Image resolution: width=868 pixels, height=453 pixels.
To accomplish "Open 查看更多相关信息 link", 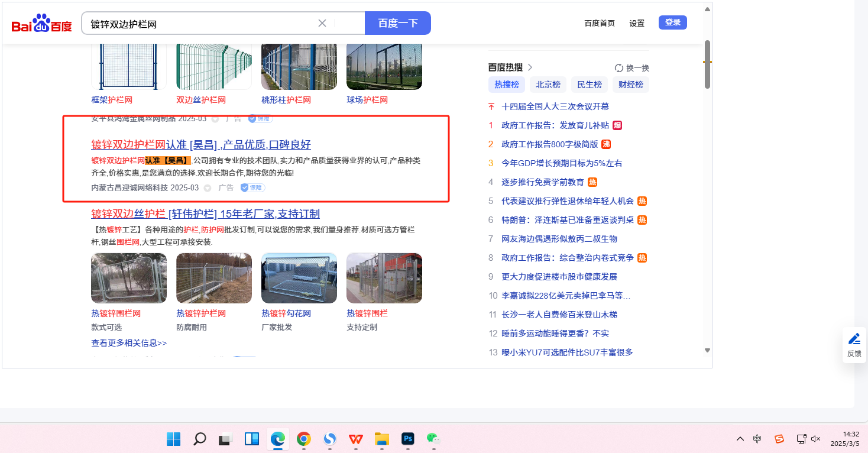I will [x=129, y=343].
